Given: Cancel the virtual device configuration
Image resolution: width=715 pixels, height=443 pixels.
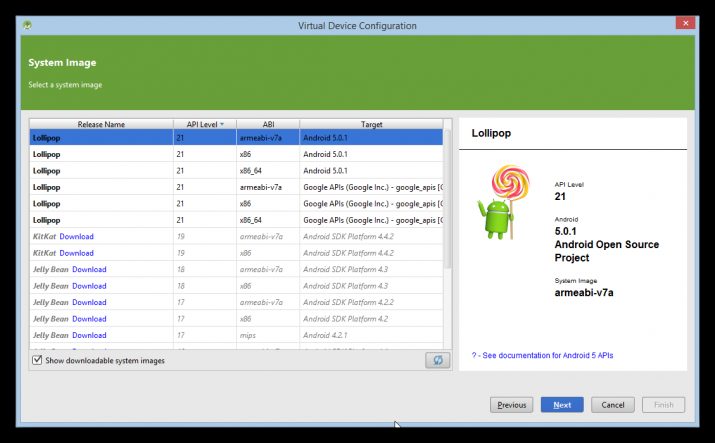Looking at the screenshot, I should 612,405.
